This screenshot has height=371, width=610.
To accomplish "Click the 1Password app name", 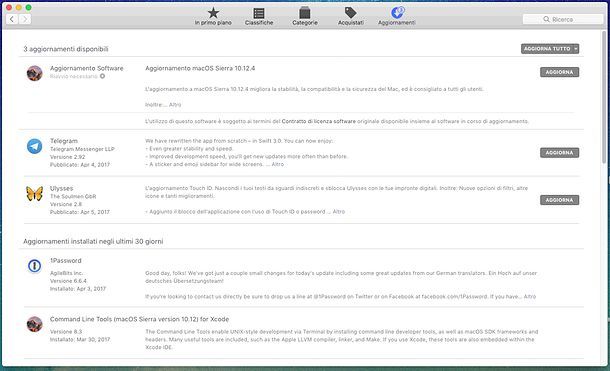I will pos(66,261).
